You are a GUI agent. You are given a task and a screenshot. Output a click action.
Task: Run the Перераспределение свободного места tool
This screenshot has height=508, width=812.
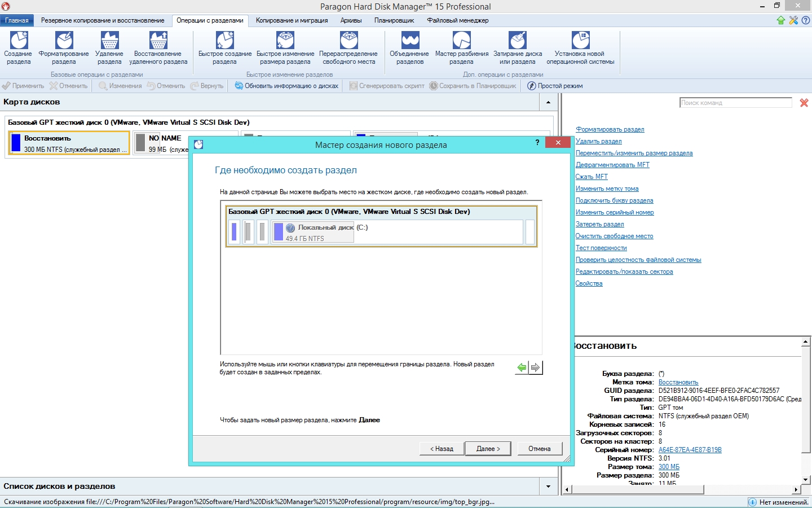(348, 49)
